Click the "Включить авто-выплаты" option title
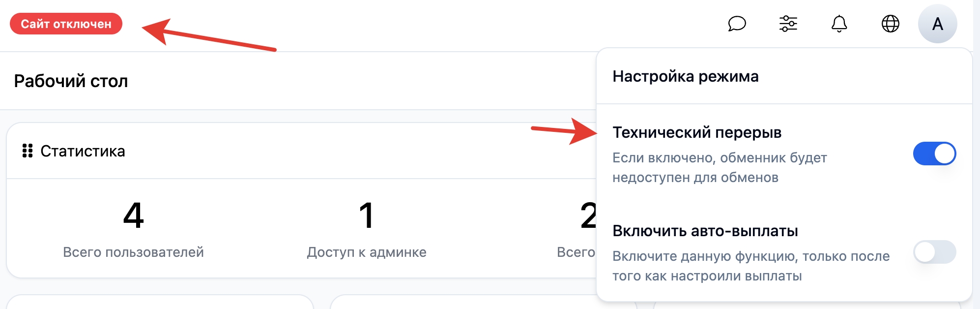Screen dimensions: 980x309 tap(705, 231)
